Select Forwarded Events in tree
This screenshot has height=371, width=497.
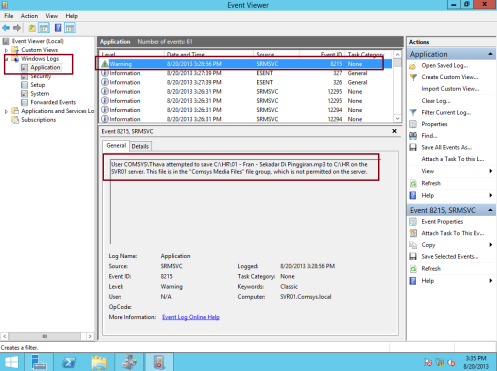click(53, 102)
